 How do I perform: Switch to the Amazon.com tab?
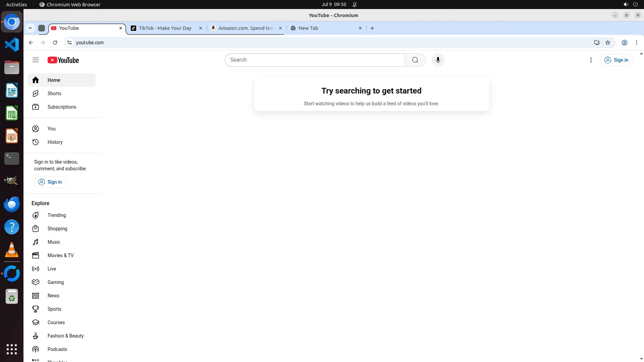pos(246,28)
